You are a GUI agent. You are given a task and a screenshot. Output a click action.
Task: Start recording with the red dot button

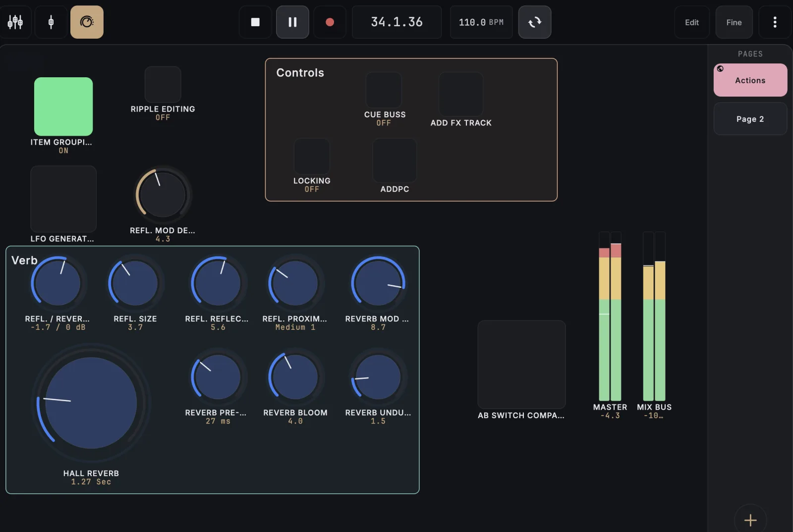330,22
